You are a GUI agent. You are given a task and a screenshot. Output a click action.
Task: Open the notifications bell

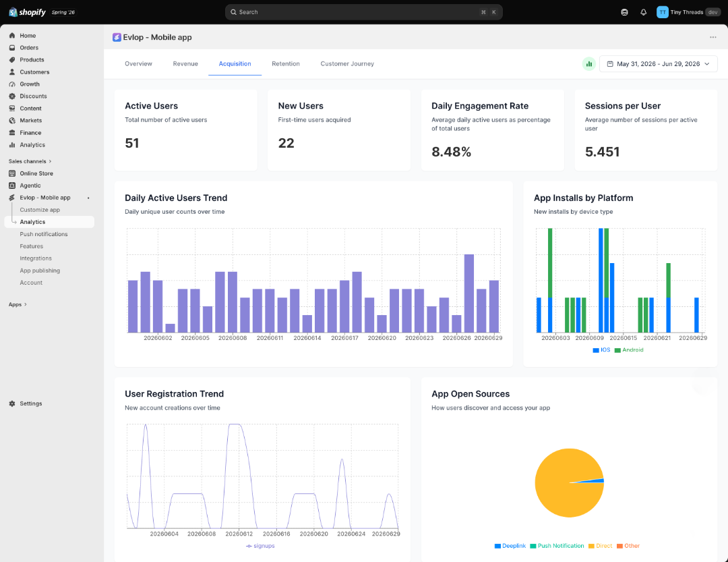pyautogui.click(x=644, y=12)
